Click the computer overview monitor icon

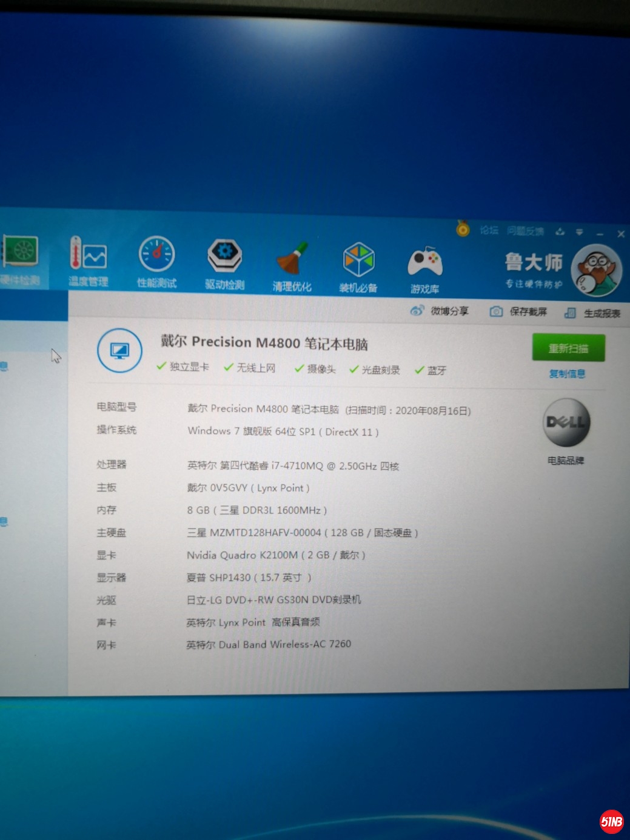[119, 350]
